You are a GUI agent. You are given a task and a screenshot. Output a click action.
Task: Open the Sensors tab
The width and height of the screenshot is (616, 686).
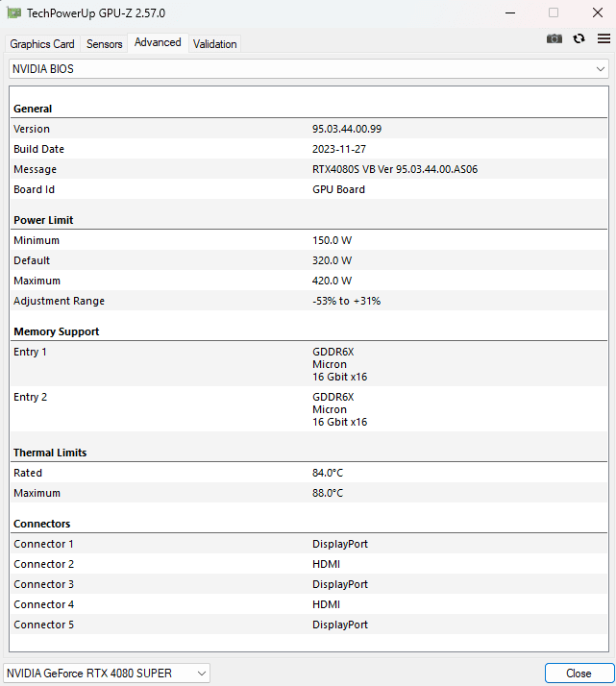(x=105, y=44)
